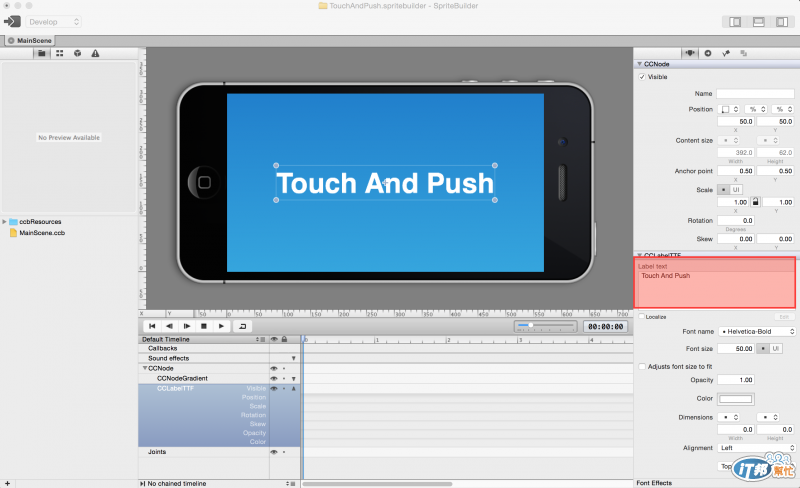800x488 pixels.
Task: Open the Alignment Left dropdown
Action: (x=757, y=448)
